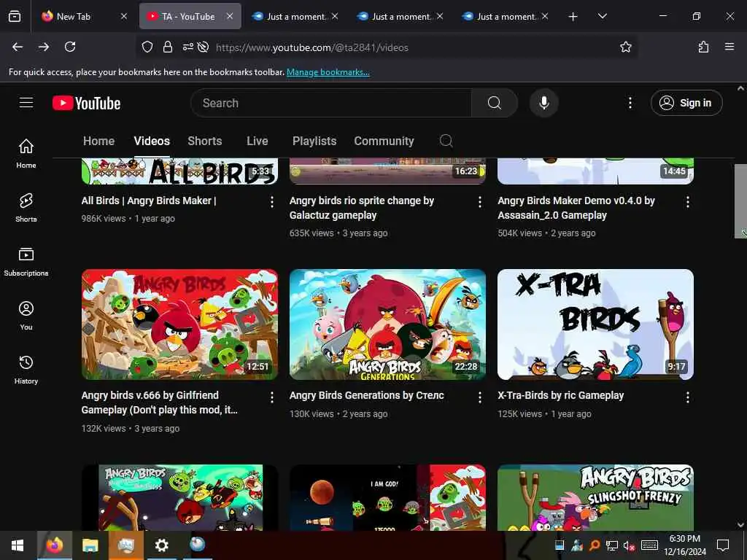Open the Playlists channel tab
Viewport: 747px width, 560px height.
314,141
